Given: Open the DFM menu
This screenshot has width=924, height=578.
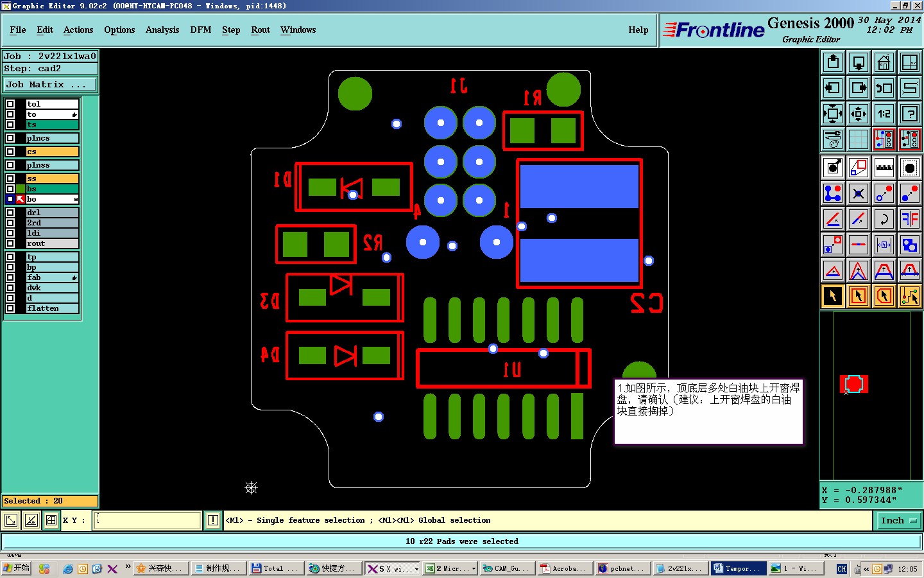Looking at the screenshot, I should pyautogui.click(x=201, y=30).
